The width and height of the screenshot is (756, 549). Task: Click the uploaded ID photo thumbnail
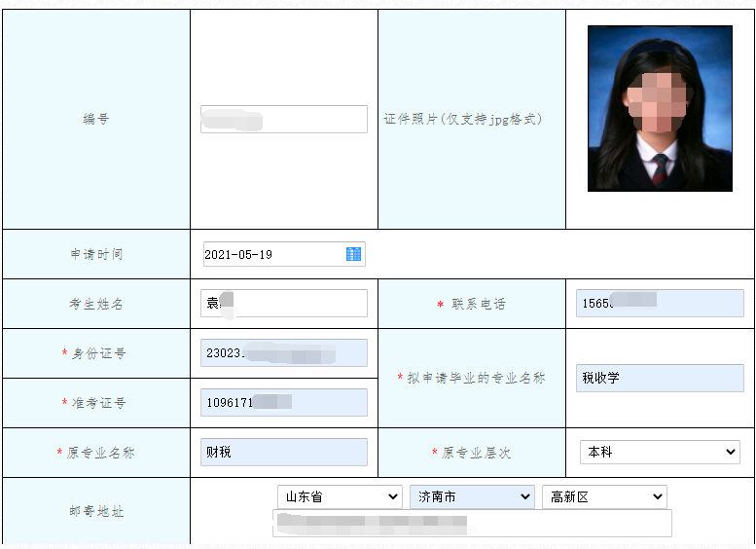(660, 109)
